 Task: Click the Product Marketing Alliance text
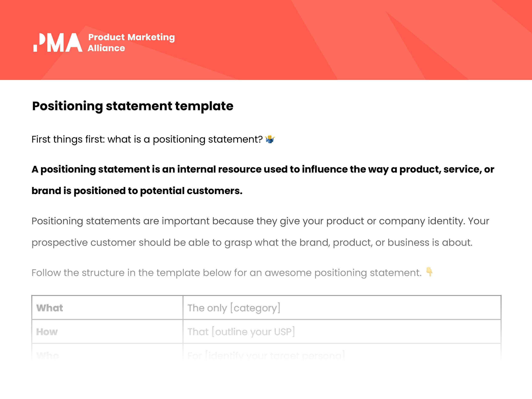(x=131, y=43)
